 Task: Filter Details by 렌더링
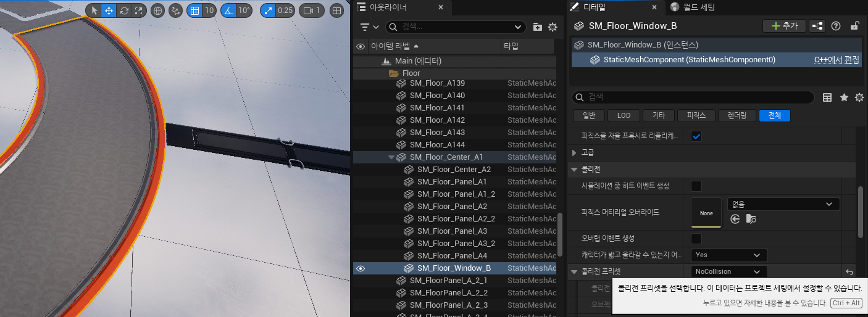point(737,116)
